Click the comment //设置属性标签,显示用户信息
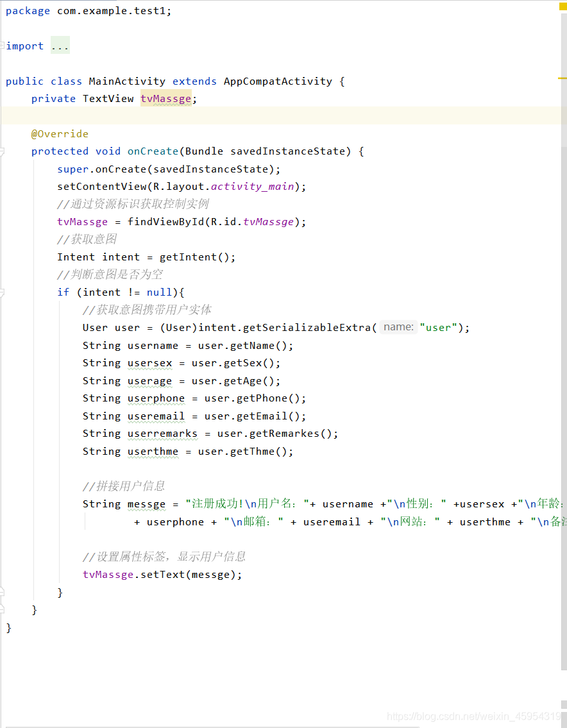567x728 pixels. pos(164,557)
